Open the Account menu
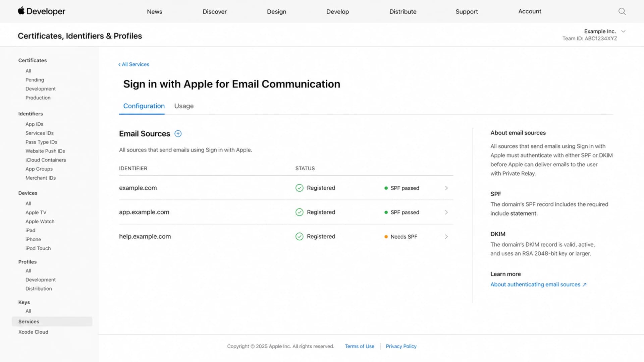Viewport: 644px width, 362px height. (x=530, y=11)
